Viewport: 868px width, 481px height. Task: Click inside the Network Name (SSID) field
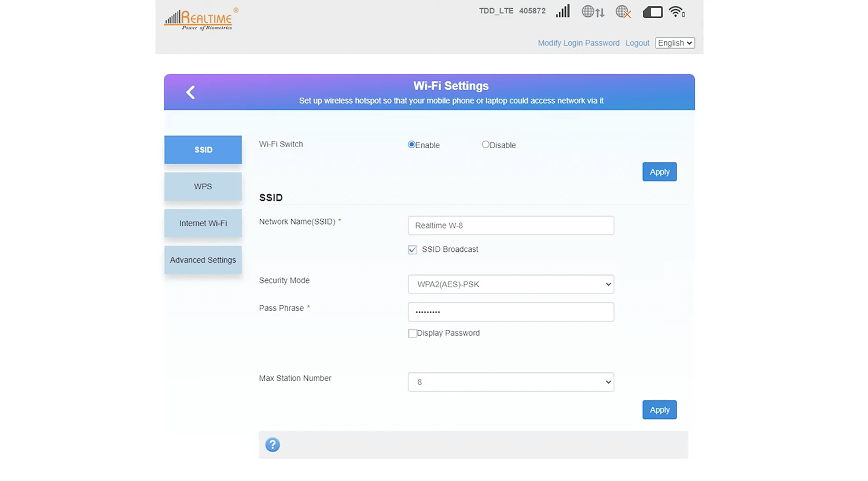pos(510,226)
